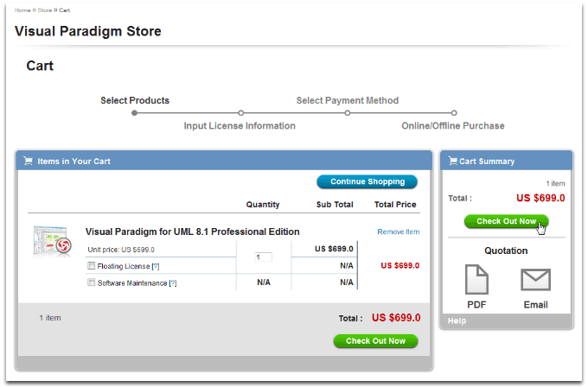Open the Software Maintenance [?] help link
The image size is (588, 387).
click(173, 283)
